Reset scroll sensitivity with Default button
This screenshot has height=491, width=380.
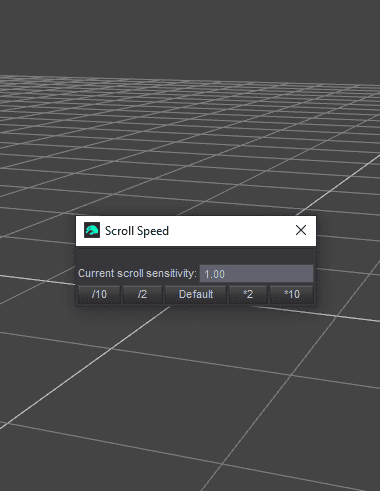pos(196,294)
